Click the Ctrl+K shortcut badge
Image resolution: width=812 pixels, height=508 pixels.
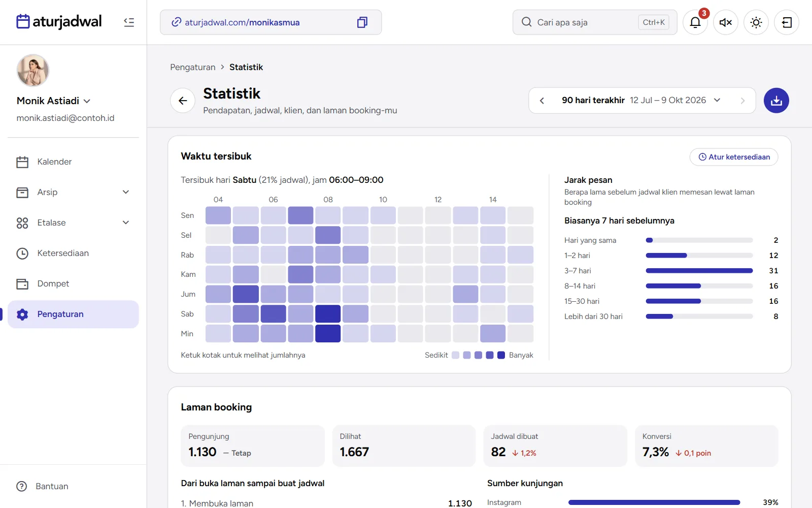[654, 22]
